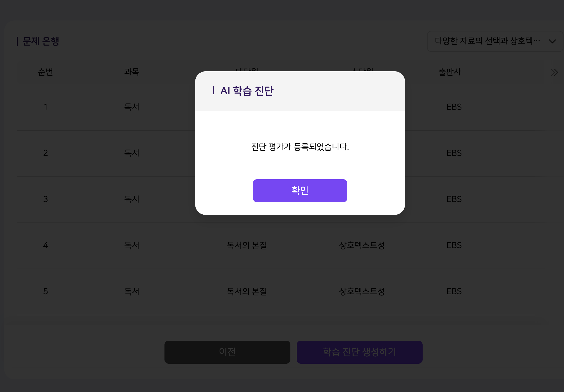The image size is (564, 392).
Task: Open the 다양한 자료의 선택과 상호텍 dropdown
Action: [487, 41]
